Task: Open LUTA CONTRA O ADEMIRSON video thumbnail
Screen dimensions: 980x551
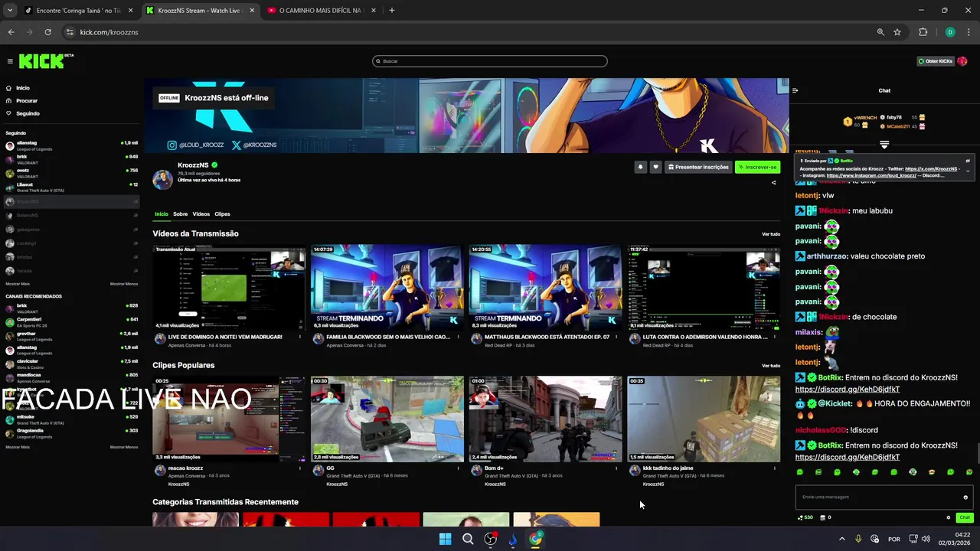Action: coord(704,288)
